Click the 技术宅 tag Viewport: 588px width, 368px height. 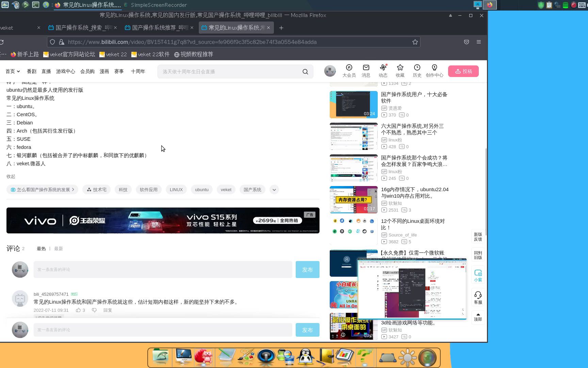[x=97, y=190]
